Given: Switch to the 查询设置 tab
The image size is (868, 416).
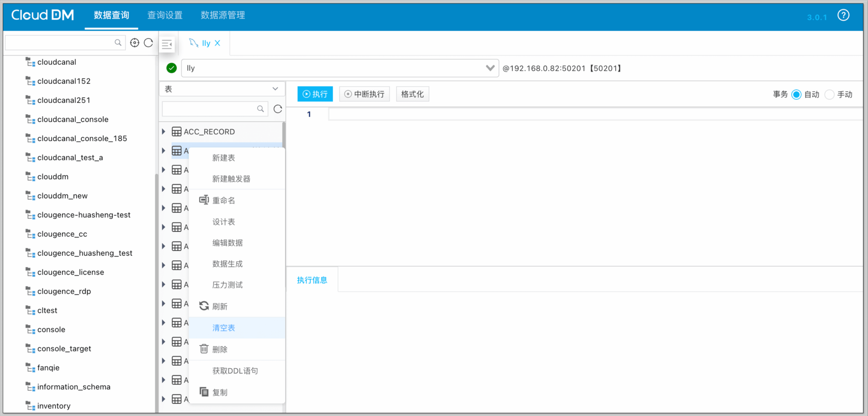Looking at the screenshot, I should tap(165, 15).
